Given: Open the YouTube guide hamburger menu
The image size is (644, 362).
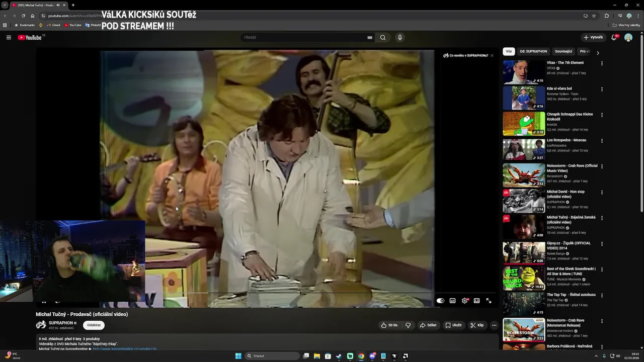Looking at the screenshot, I should (x=9, y=37).
